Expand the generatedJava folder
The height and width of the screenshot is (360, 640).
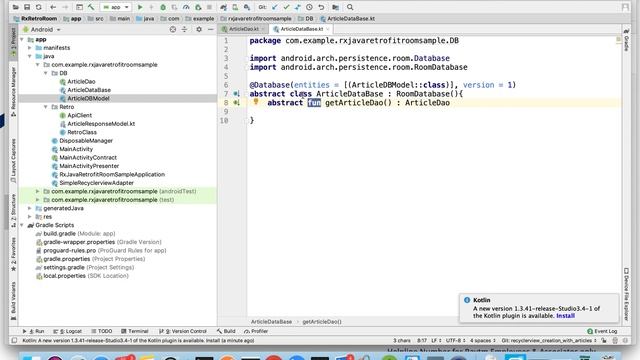tap(30, 208)
